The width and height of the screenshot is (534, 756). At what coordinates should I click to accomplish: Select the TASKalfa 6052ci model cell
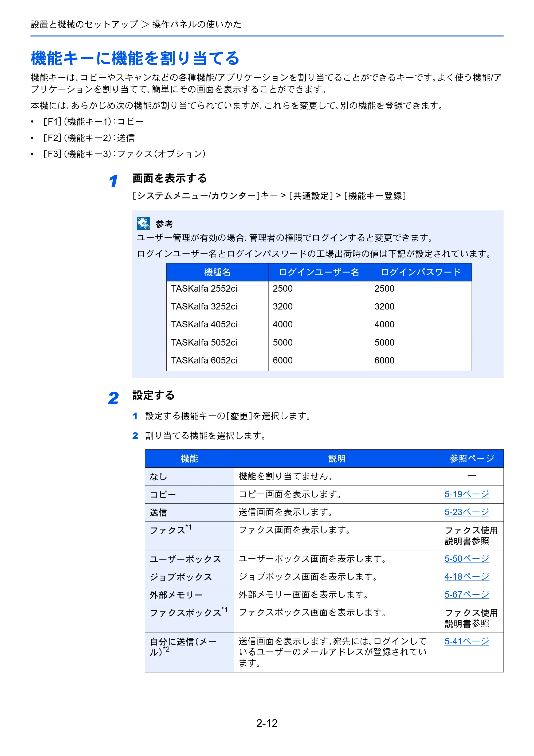[217, 362]
